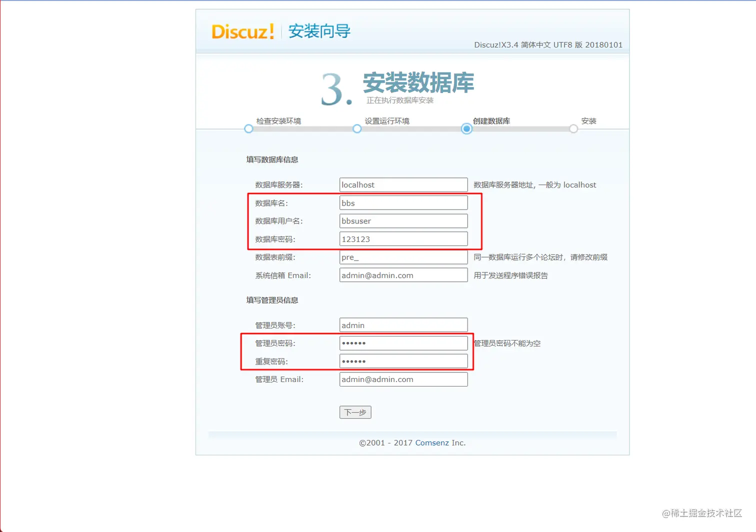The height and width of the screenshot is (532, 756).
Task: Focus the 数据库用户名 field containing bbsuser
Action: pyautogui.click(x=403, y=221)
